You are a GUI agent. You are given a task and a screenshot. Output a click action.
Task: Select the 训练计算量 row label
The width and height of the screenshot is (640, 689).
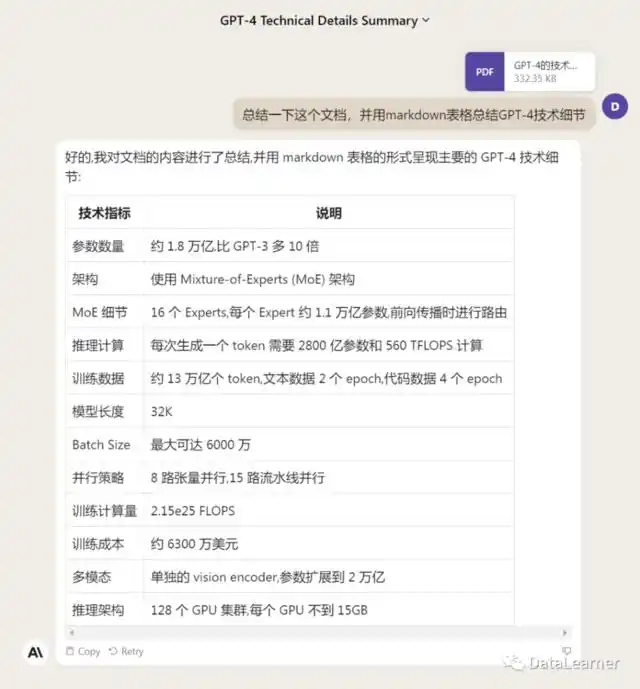pyautogui.click(x=105, y=511)
